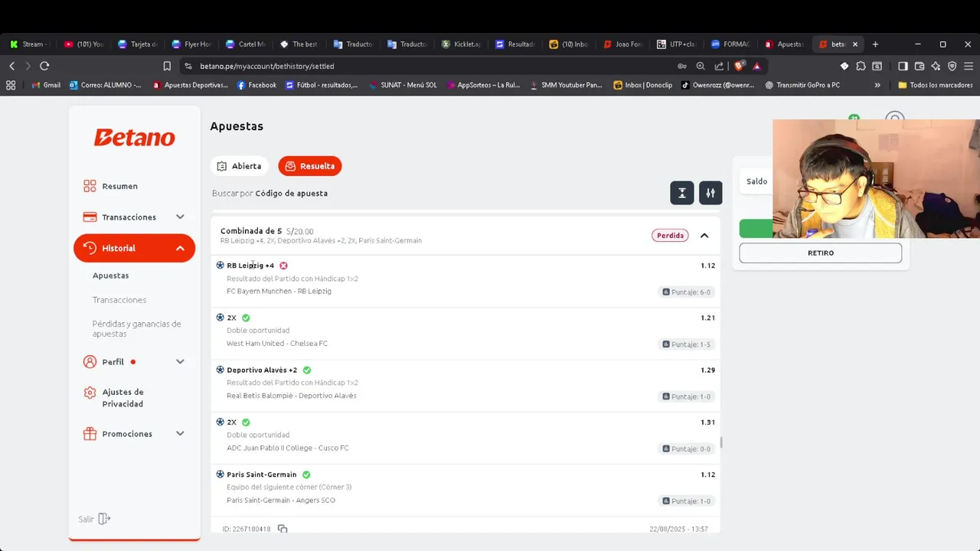Open the Gmail bookmark
Screen dimensions: 980x551
click(46, 85)
